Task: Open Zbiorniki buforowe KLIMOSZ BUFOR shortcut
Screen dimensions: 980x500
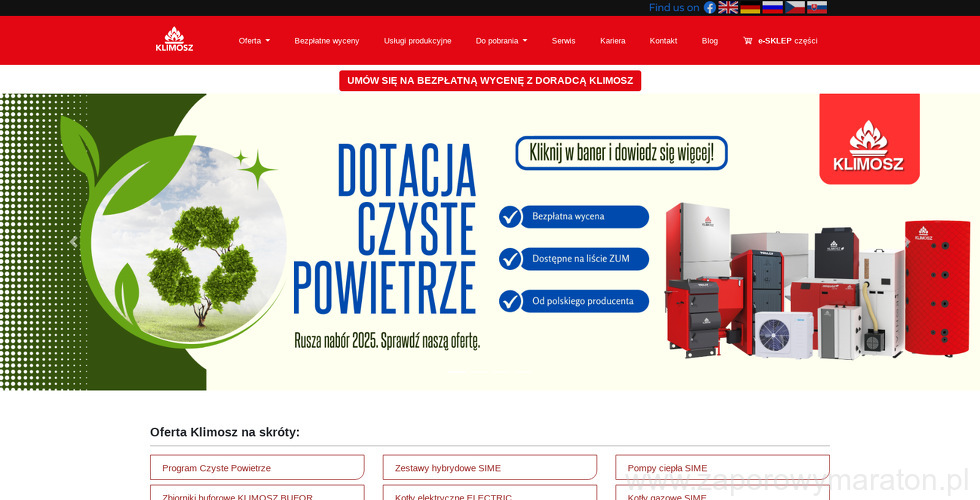Action: [x=257, y=493]
